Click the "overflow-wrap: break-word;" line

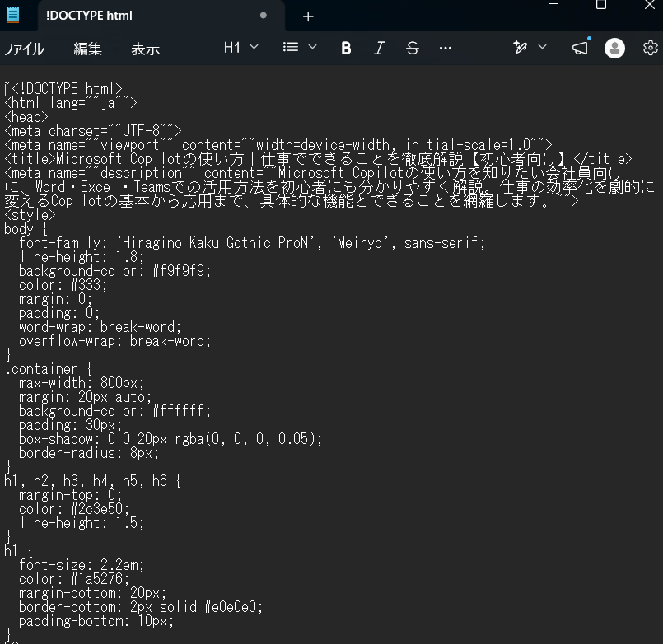tap(114, 341)
